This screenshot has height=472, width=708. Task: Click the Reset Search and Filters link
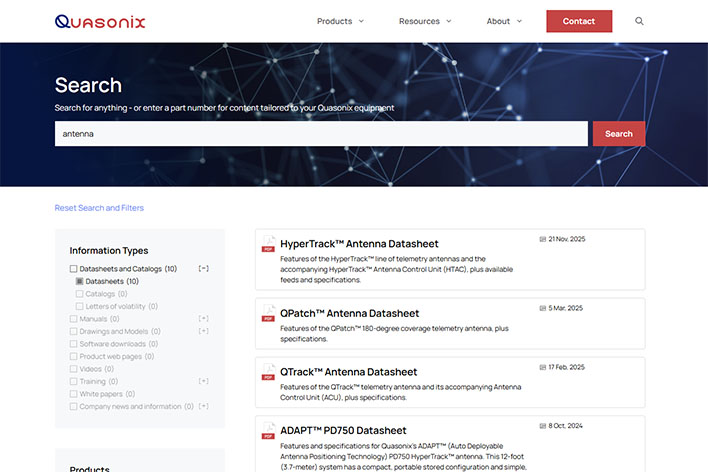point(99,208)
